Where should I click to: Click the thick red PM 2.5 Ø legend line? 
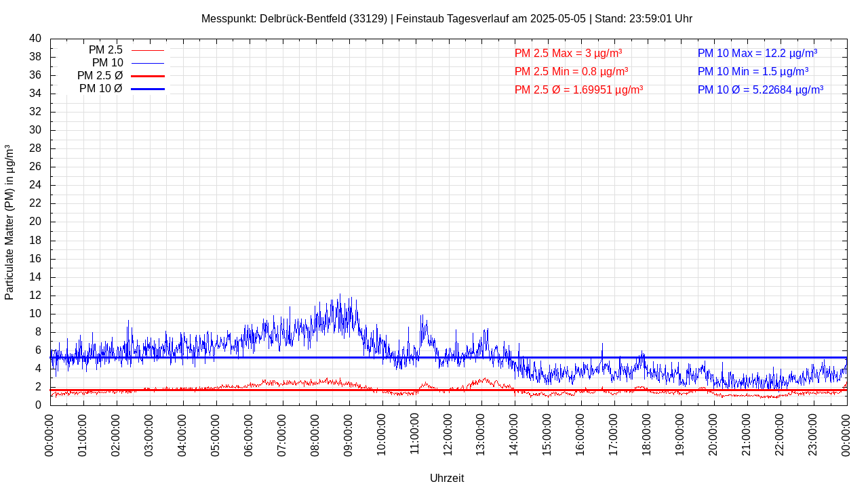(148, 77)
